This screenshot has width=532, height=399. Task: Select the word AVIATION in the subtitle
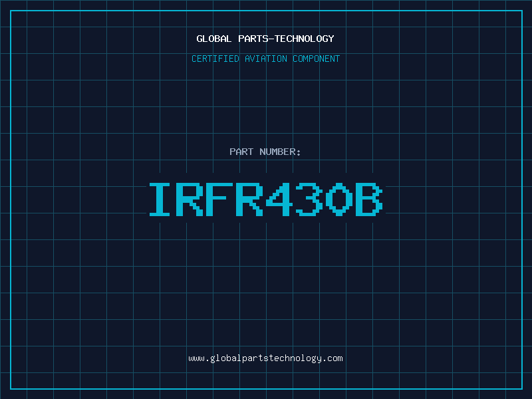pyautogui.click(x=266, y=59)
